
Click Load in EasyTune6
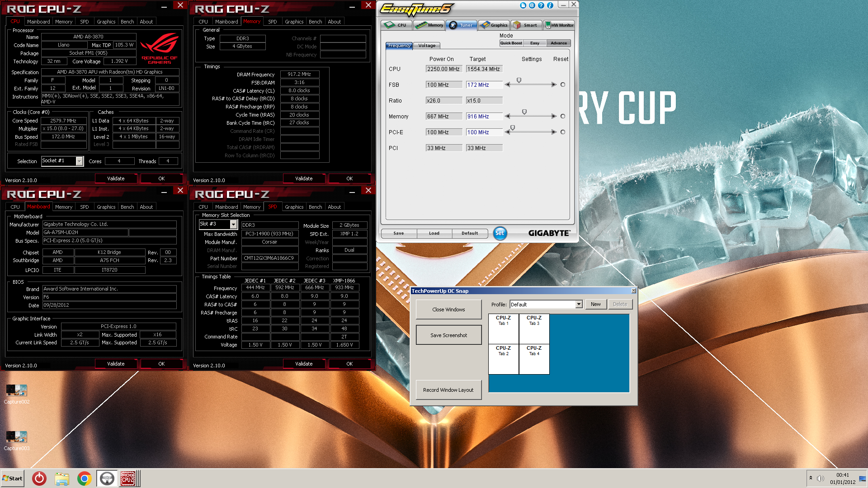click(434, 234)
